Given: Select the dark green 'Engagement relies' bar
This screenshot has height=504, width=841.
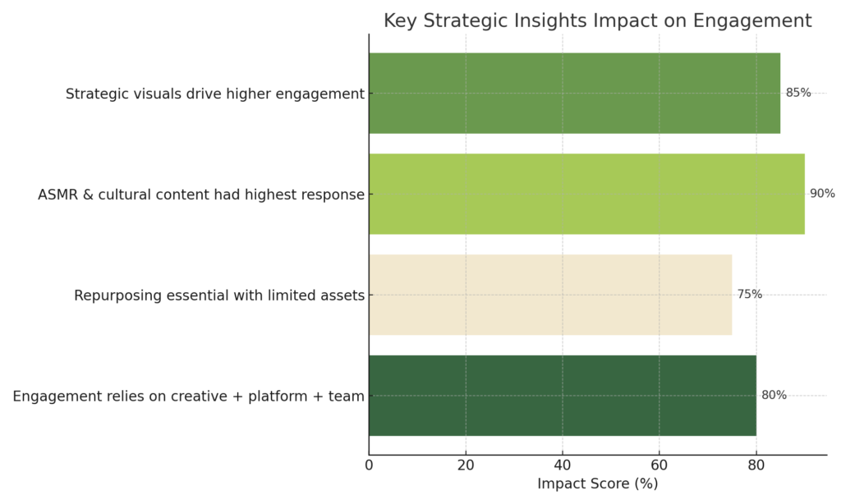Looking at the screenshot, I should tap(562, 396).
